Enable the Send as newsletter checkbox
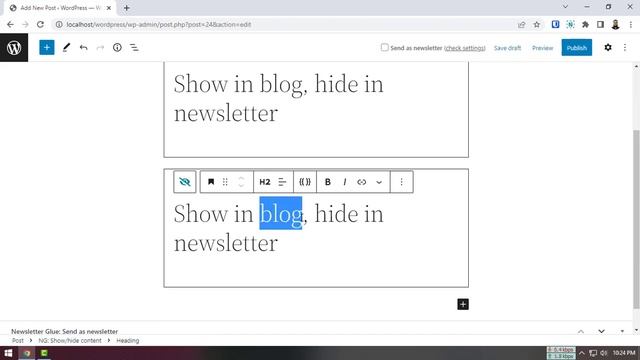 tap(384, 47)
